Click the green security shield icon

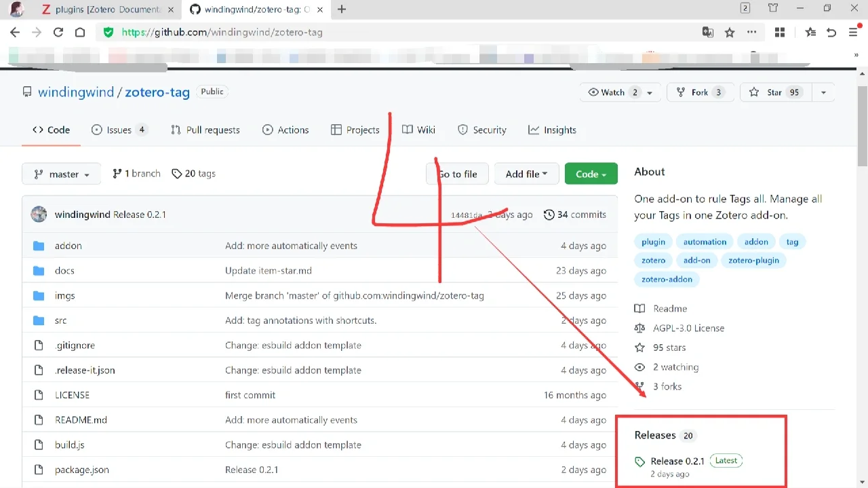pyautogui.click(x=108, y=32)
